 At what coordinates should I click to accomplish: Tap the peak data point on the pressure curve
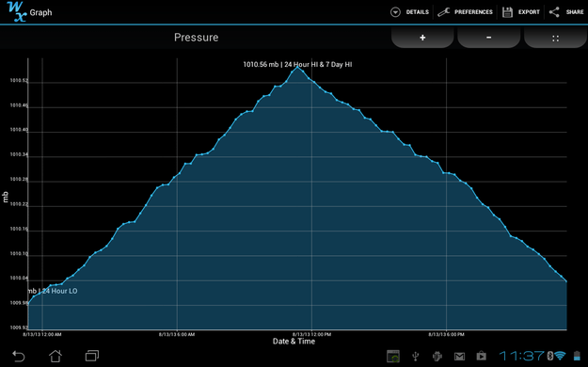click(x=297, y=68)
